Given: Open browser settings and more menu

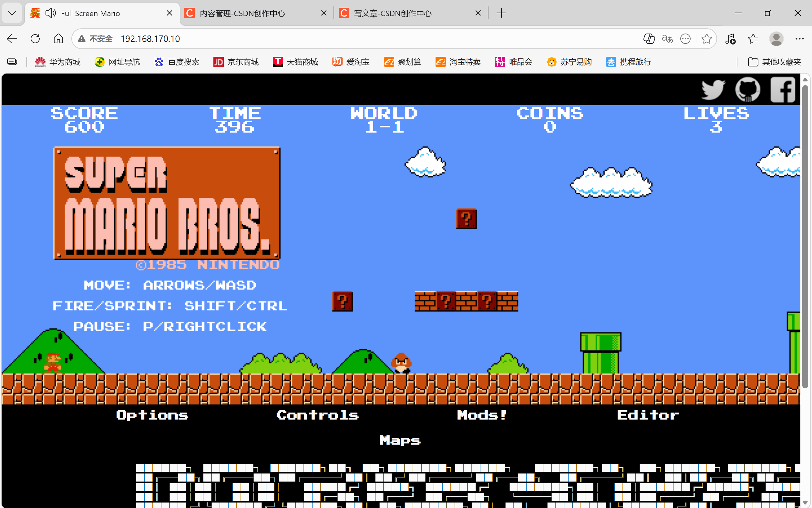Looking at the screenshot, I should tap(799, 39).
